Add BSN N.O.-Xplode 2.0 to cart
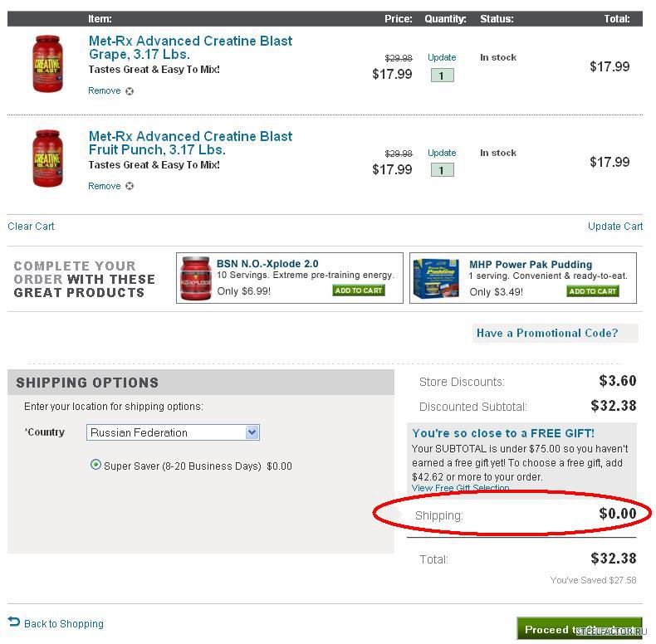Image resolution: width=656 pixels, height=644 pixels. [359, 290]
